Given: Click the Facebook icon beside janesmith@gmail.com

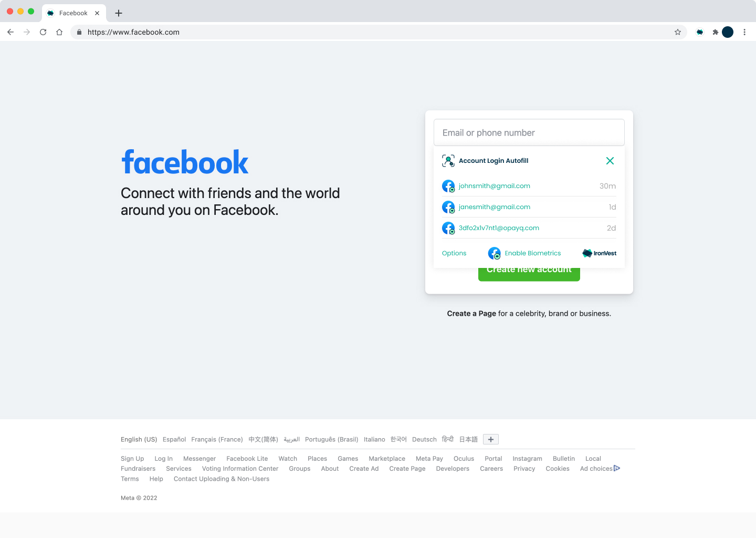Looking at the screenshot, I should 448,207.
